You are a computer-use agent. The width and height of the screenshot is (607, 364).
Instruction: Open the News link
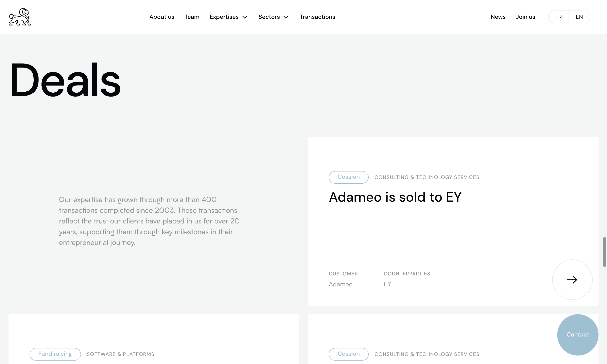pos(498,17)
